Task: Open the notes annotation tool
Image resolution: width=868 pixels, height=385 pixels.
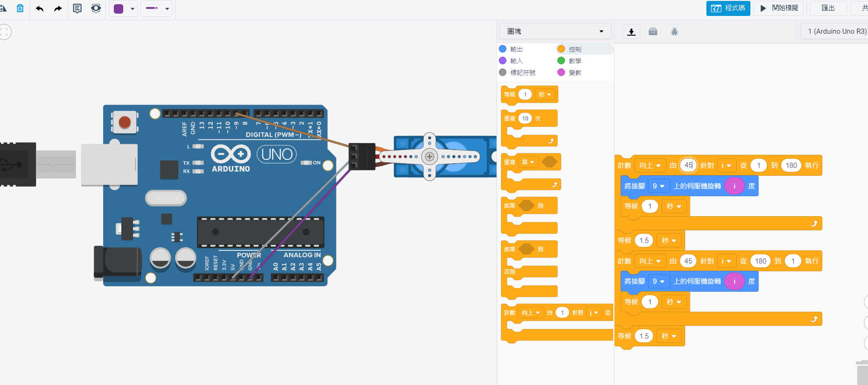Action: pos(77,8)
